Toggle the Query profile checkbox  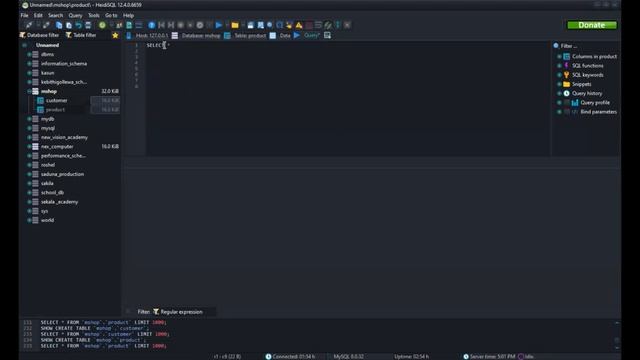coord(567,103)
